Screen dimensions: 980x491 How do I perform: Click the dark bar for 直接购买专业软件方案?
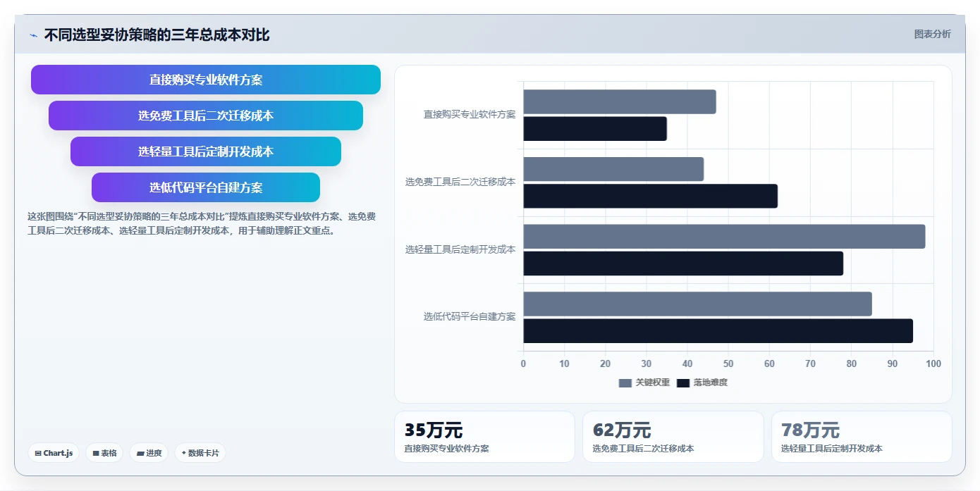click(595, 129)
